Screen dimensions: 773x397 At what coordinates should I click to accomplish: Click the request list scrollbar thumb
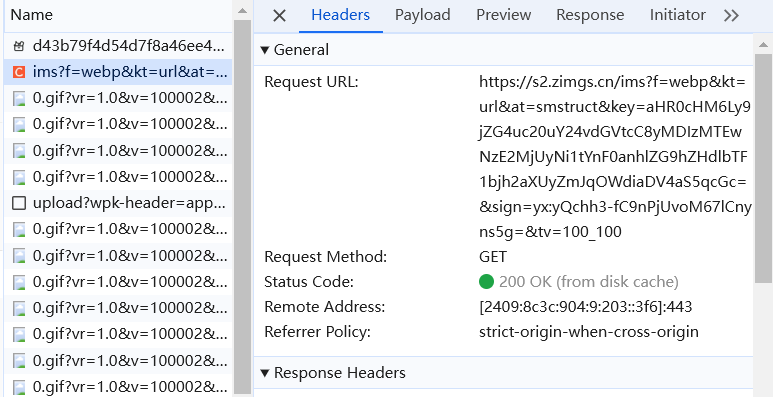click(242, 207)
